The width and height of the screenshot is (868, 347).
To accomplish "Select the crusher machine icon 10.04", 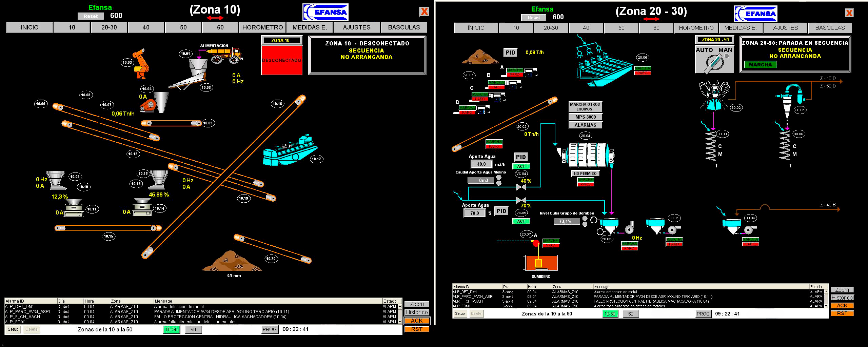I will click(155, 102).
